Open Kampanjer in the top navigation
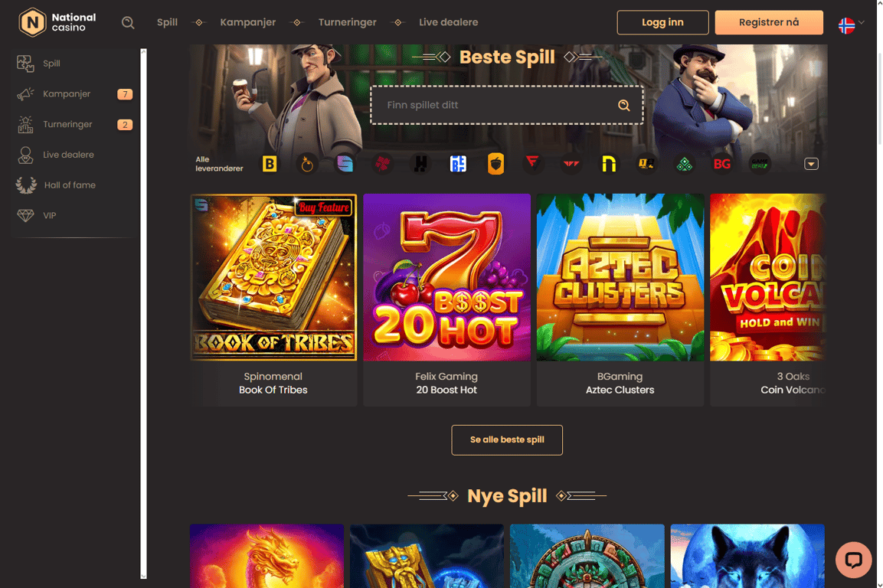Screen dimensions: 883x588 [x=248, y=22]
